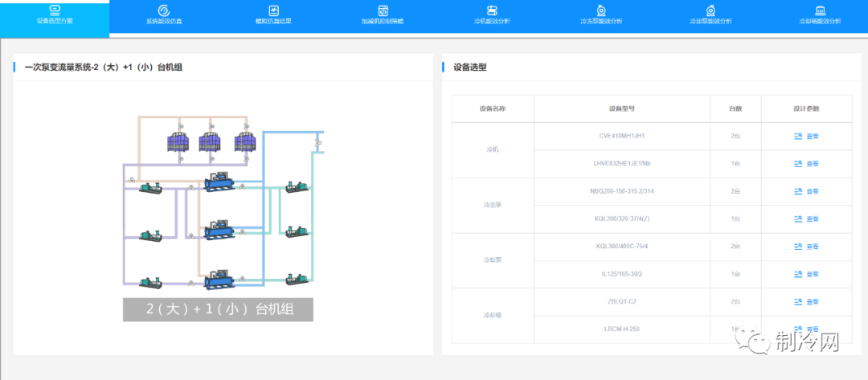This screenshot has height=380, width=868.
Task: View design parameters for LHVE832HE1JE1/Nb
Action: coord(806,164)
